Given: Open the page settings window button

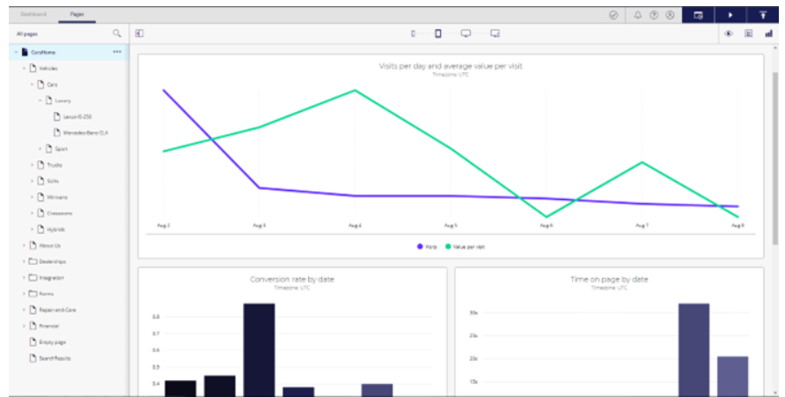Looking at the screenshot, I should pyautogui.click(x=698, y=15).
